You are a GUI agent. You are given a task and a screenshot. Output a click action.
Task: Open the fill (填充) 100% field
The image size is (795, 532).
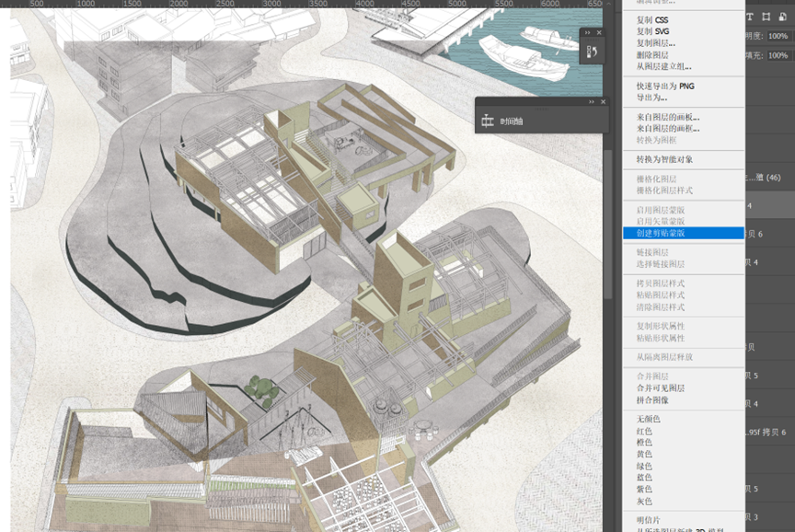click(x=778, y=55)
